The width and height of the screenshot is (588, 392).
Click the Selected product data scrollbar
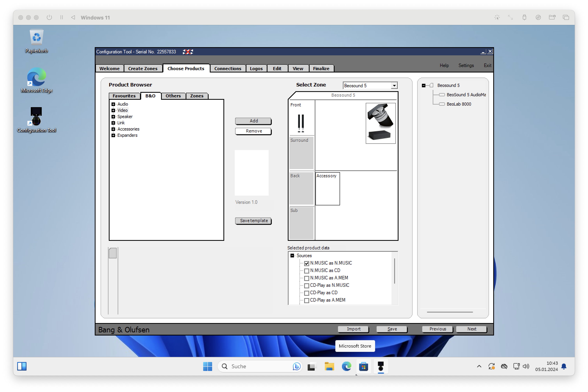(395, 271)
